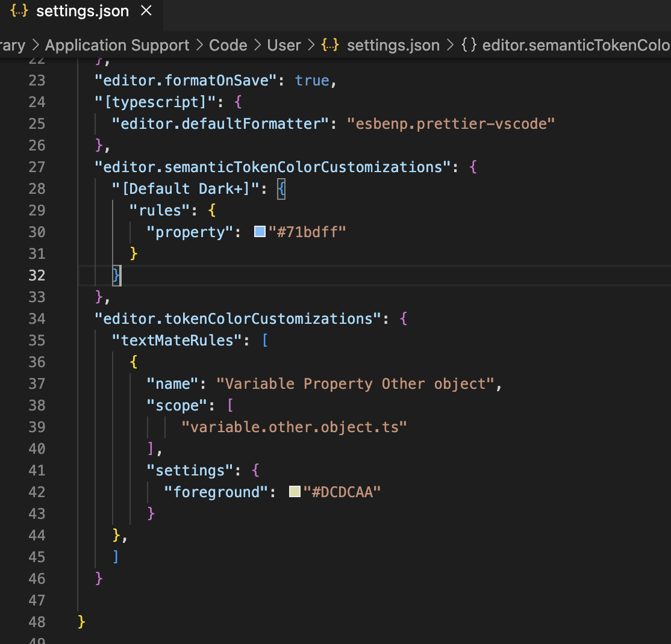Click line number 48 in the gutter
This screenshot has height=644, width=671.
pyautogui.click(x=36, y=622)
